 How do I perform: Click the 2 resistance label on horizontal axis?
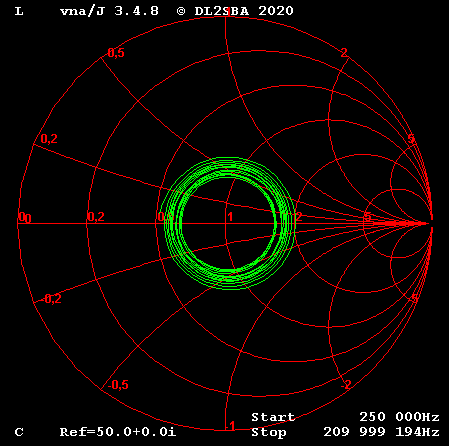(299, 217)
